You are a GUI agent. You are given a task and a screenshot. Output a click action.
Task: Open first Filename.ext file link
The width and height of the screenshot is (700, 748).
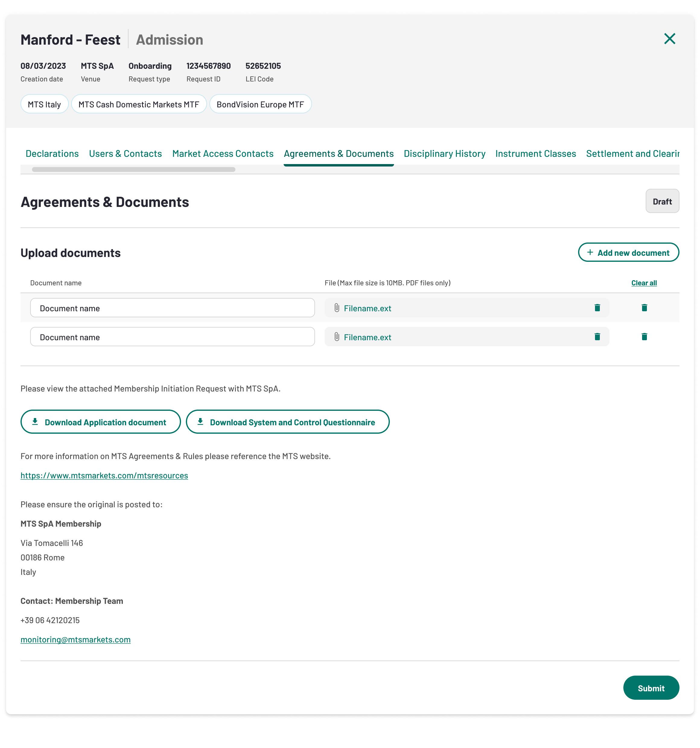[367, 309]
